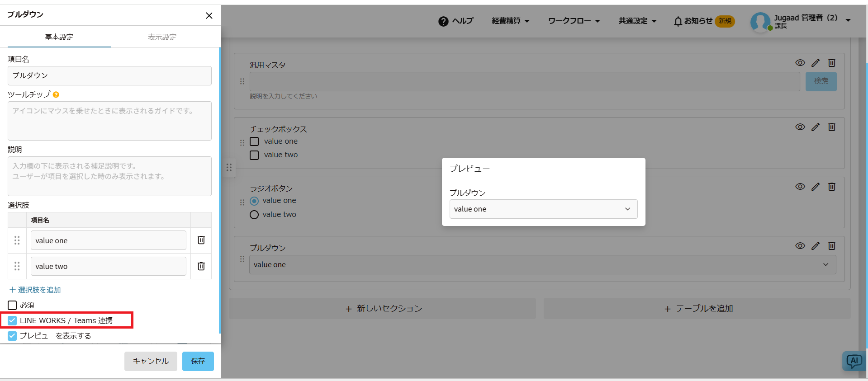Click the tooltip help question mark icon
868x381 pixels.
click(x=56, y=94)
